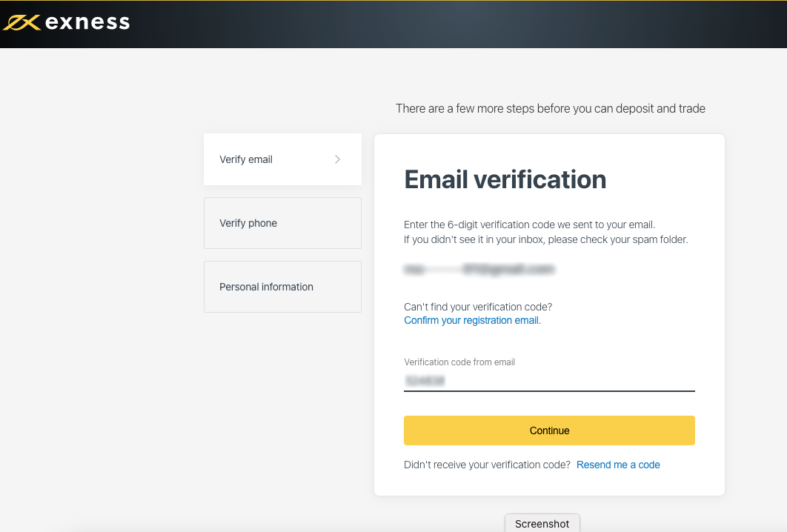This screenshot has height=532, width=787.
Task: Focus the verification code input field
Action: coord(549,381)
